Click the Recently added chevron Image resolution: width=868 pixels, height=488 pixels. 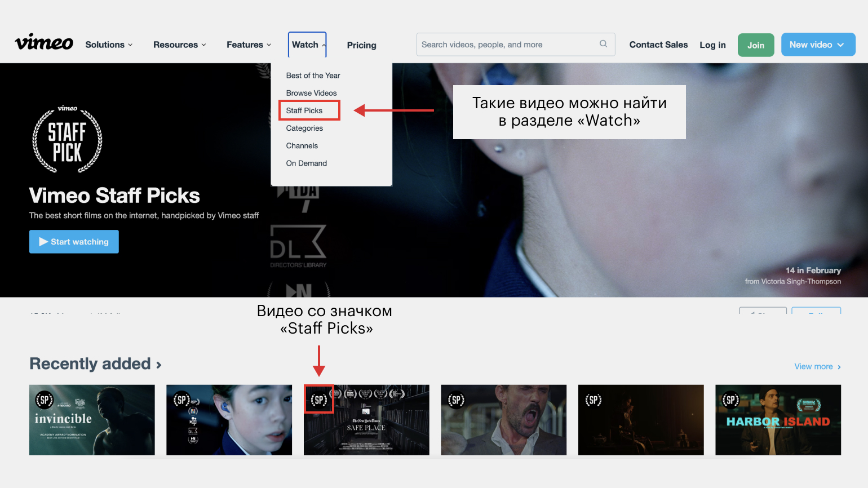click(159, 365)
